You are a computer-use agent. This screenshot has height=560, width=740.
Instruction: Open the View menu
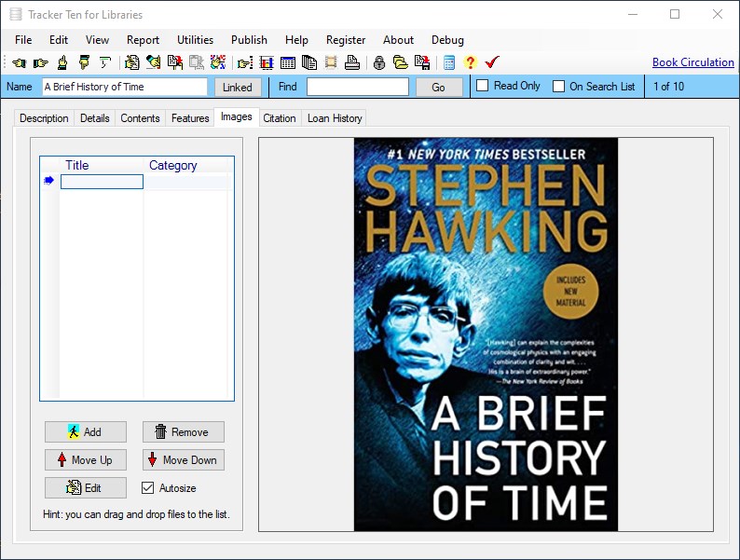(x=97, y=40)
